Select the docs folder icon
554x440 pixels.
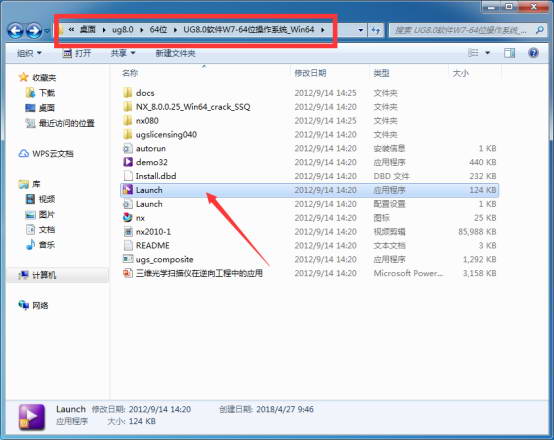point(128,93)
